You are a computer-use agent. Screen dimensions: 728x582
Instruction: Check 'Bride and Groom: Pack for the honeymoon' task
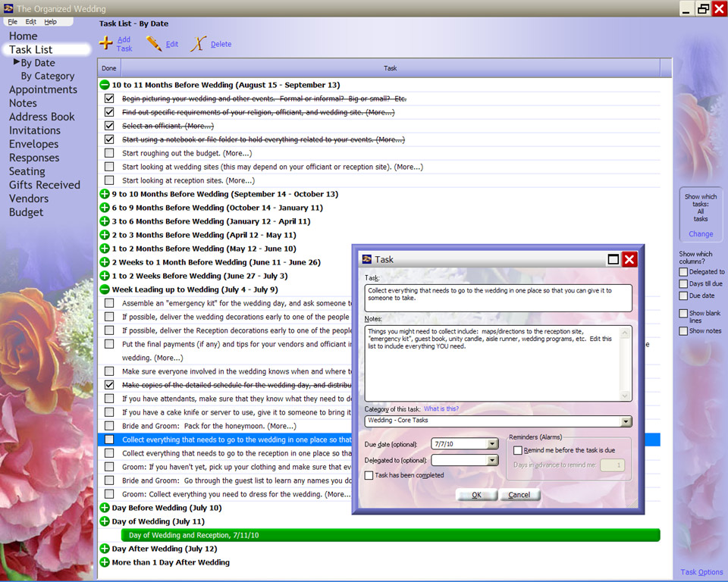click(x=109, y=426)
